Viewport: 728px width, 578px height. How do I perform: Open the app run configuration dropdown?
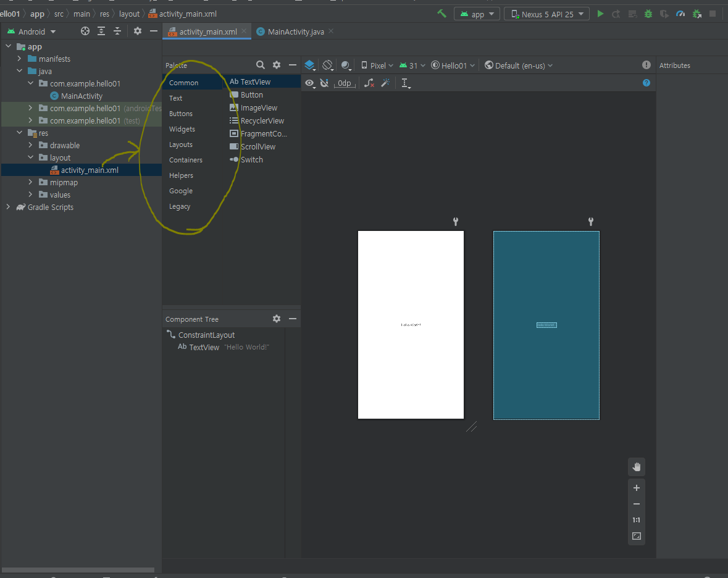[x=477, y=14]
